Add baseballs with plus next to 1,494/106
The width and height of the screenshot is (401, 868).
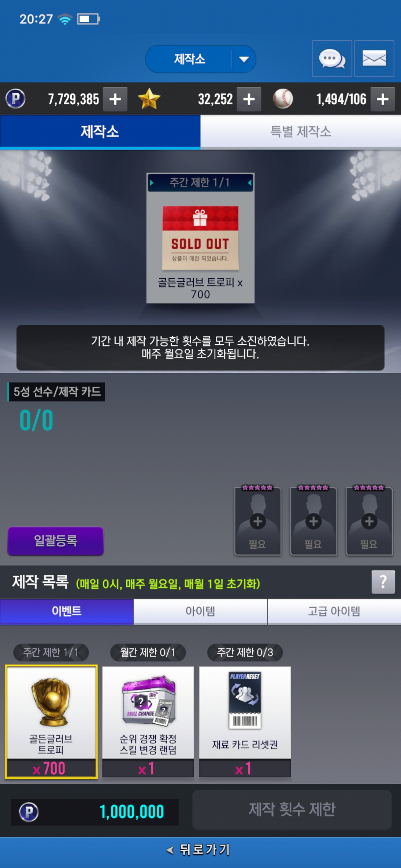(x=383, y=99)
